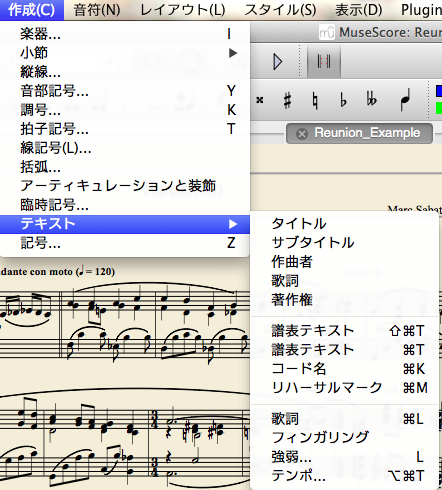Select 著作権 in text submenu

[x=345, y=300]
